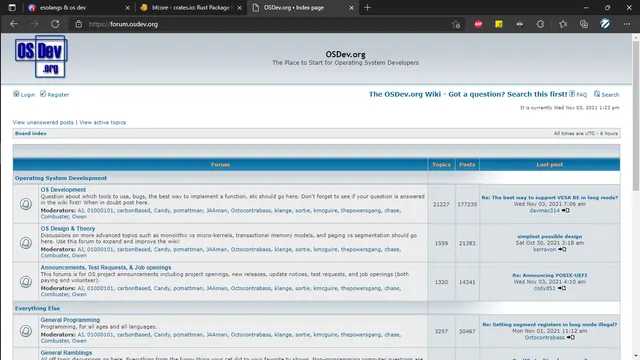640x360 pixels.
Task: Open the browser profile avatar icon
Action: [x=605, y=24]
